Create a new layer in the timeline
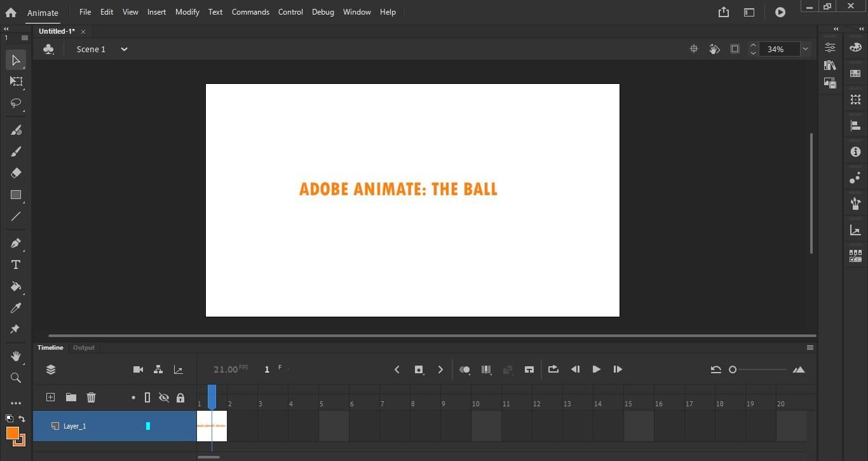Image resolution: width=868 pixels, height=461 pixels. pos(50,397)
